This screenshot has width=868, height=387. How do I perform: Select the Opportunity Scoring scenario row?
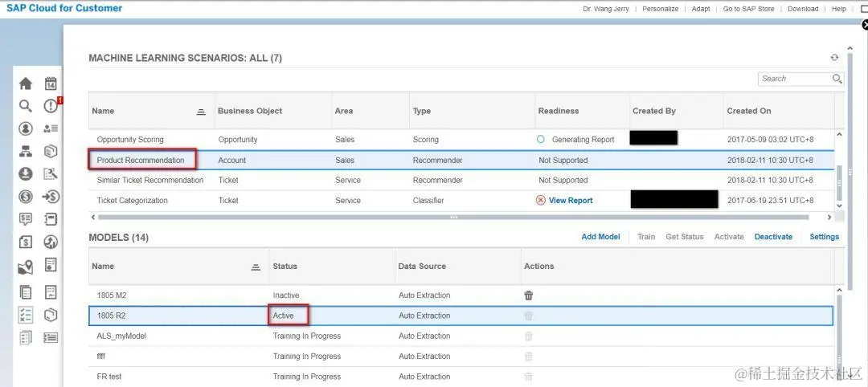[461, 140]
